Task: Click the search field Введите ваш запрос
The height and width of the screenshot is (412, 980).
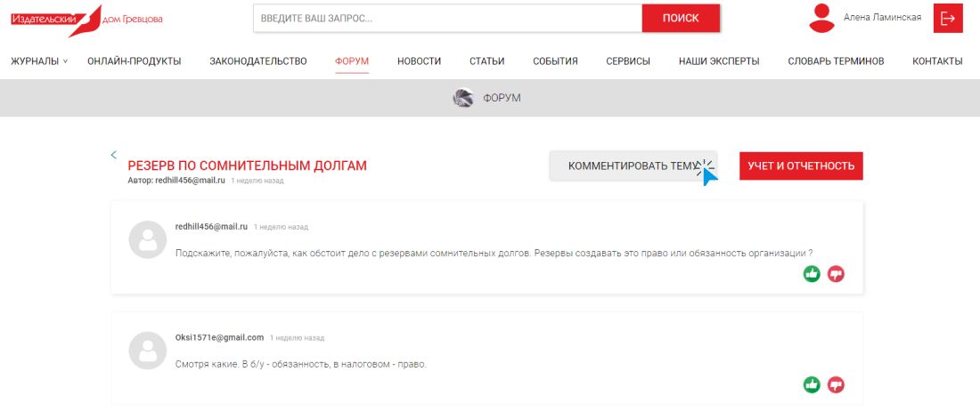Action: 447,18
